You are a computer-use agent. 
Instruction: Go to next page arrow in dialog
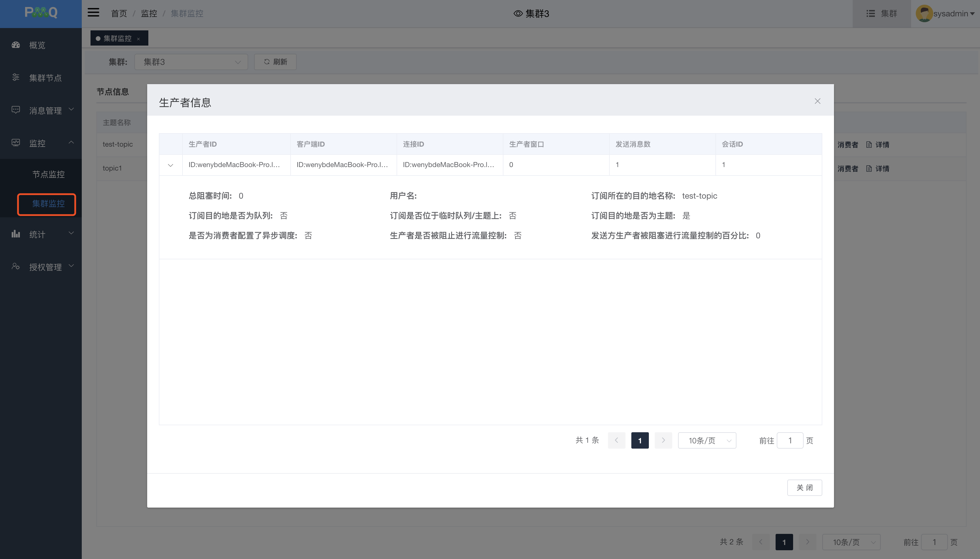(x=663, y=440)
